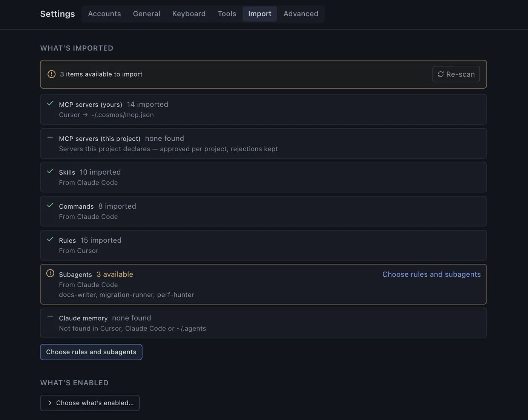Click the Re-scan button
The image size is (528, 420).
click(456, 74)
